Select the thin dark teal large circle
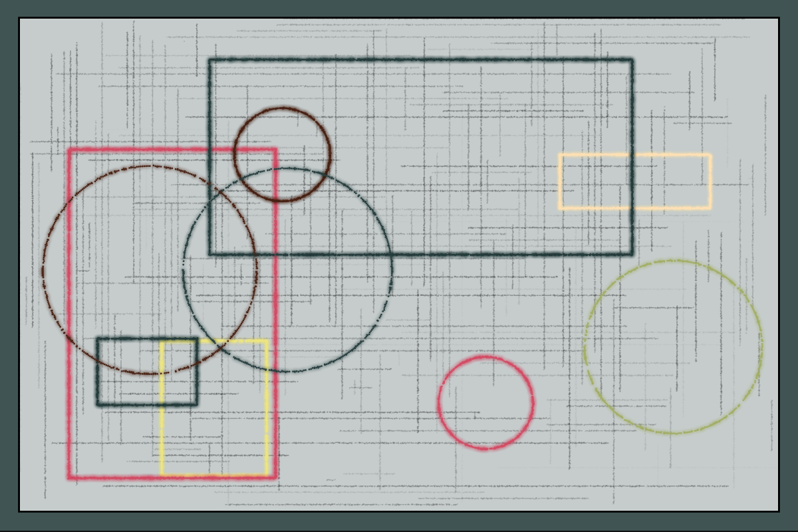This screenshot has height=532, width=798. click(392, 269)
